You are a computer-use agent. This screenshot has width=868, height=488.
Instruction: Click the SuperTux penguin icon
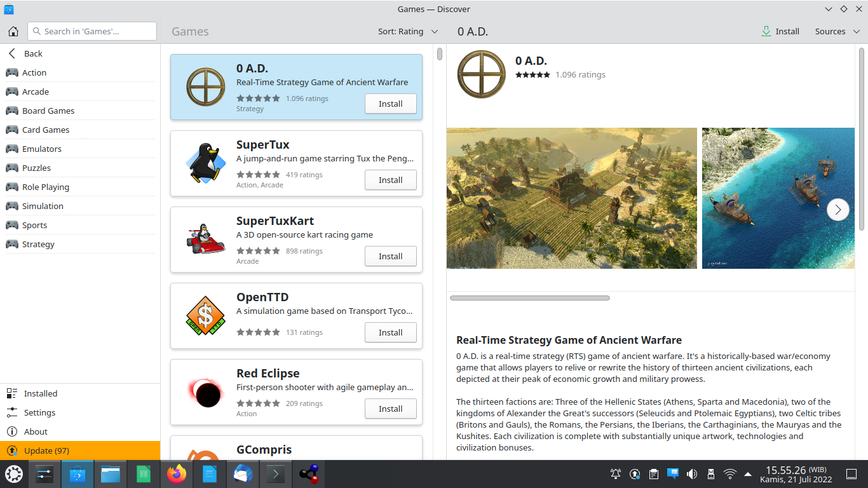click(x=206, y=163)
